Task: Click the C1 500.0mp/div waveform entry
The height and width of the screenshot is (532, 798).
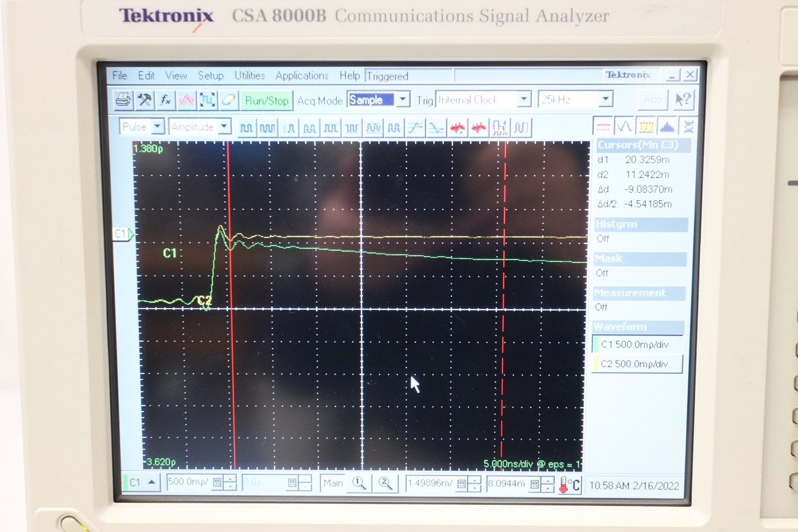Action: pyautogui.click(x=637, y=345)
